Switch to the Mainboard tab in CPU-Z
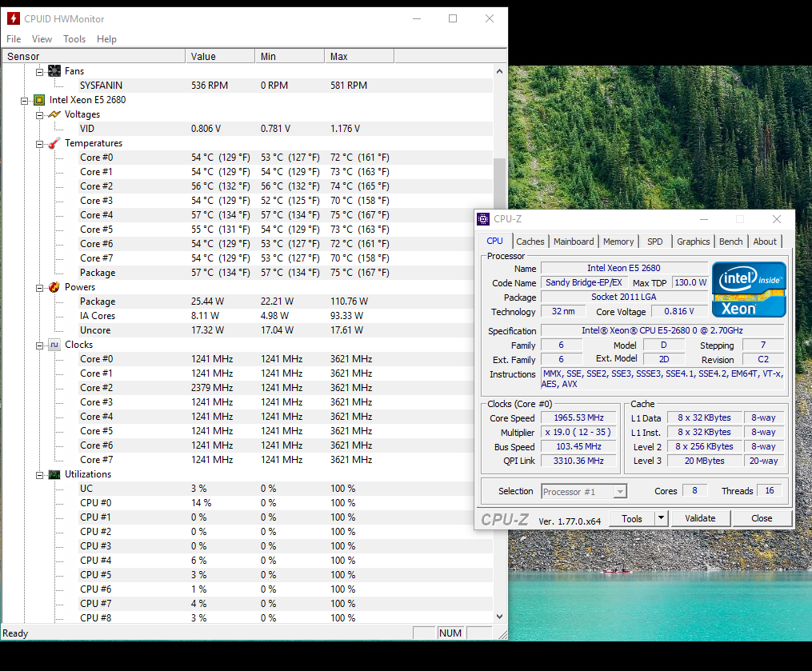Screen dimensions: 812x671 (574, 242)
